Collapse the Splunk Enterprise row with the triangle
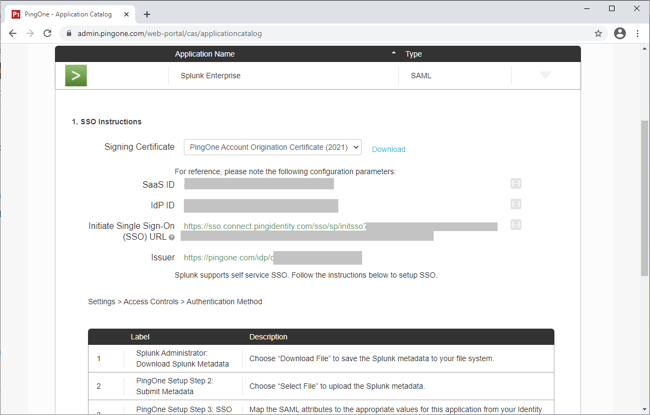The image size is (650, 415). [545, 75]
